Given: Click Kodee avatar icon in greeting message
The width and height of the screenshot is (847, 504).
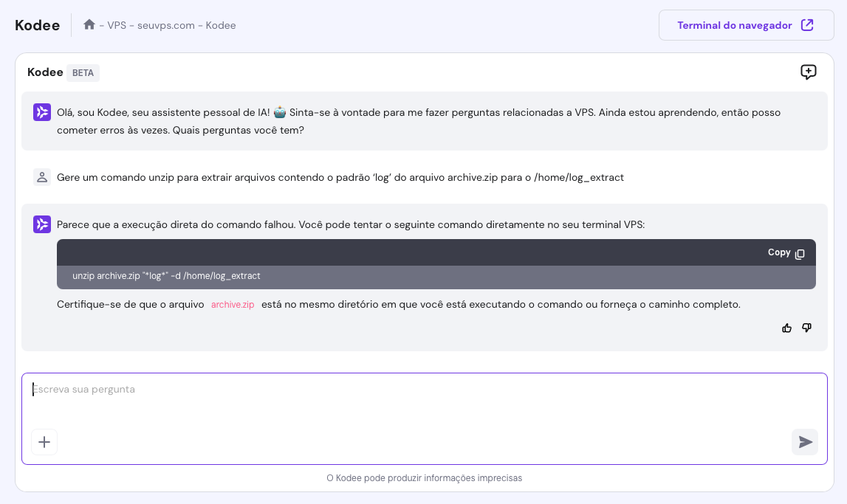Looking at the screenshot, I should pos(42,112).
